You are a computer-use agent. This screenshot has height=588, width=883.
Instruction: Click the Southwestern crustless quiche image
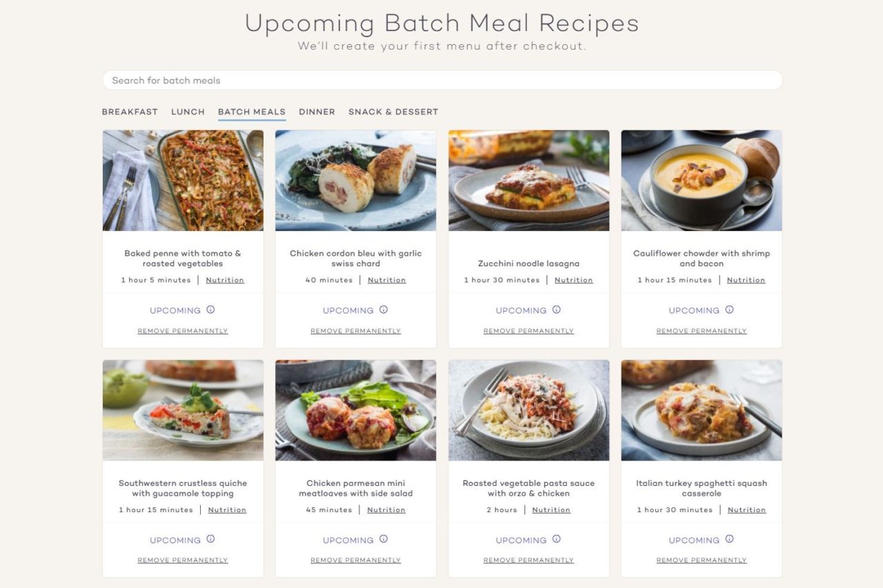click(182, 409)
